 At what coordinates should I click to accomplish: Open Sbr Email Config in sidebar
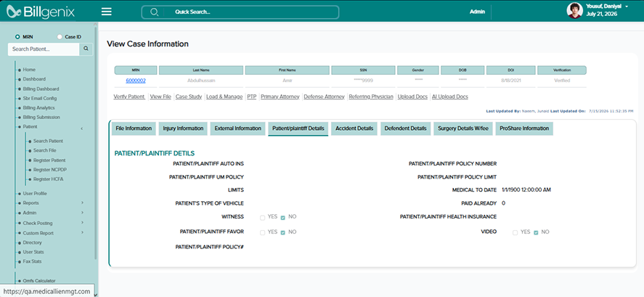(40, 98)
